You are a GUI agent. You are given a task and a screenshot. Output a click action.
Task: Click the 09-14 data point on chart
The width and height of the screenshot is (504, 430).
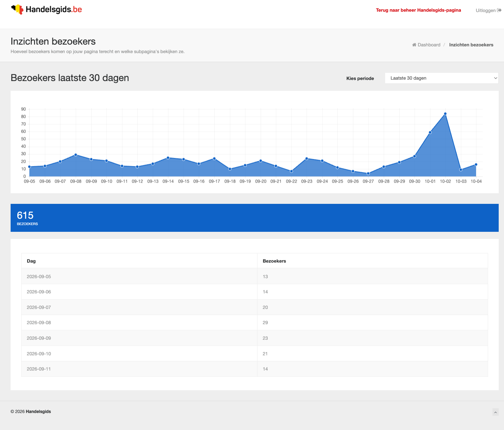point(168,158)
